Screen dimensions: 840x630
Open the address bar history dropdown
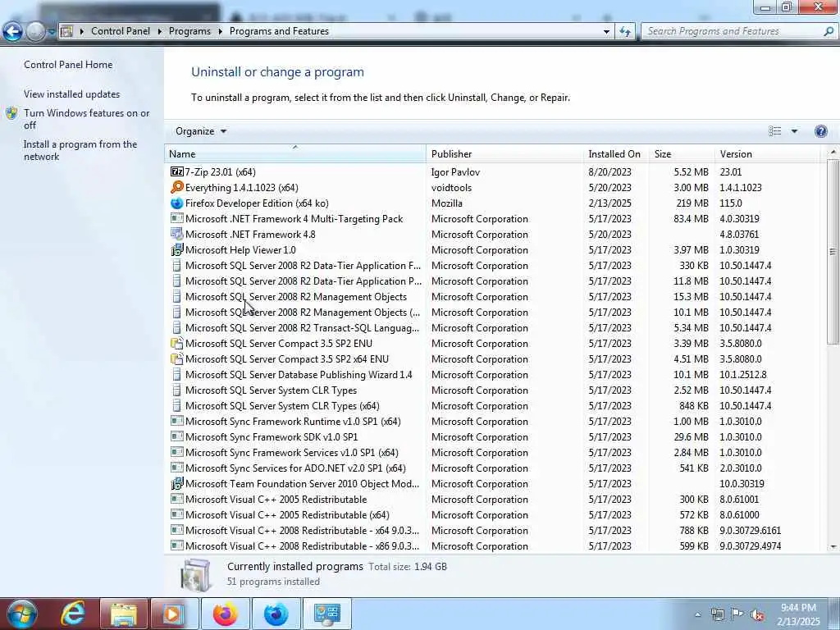pos(606,32)
